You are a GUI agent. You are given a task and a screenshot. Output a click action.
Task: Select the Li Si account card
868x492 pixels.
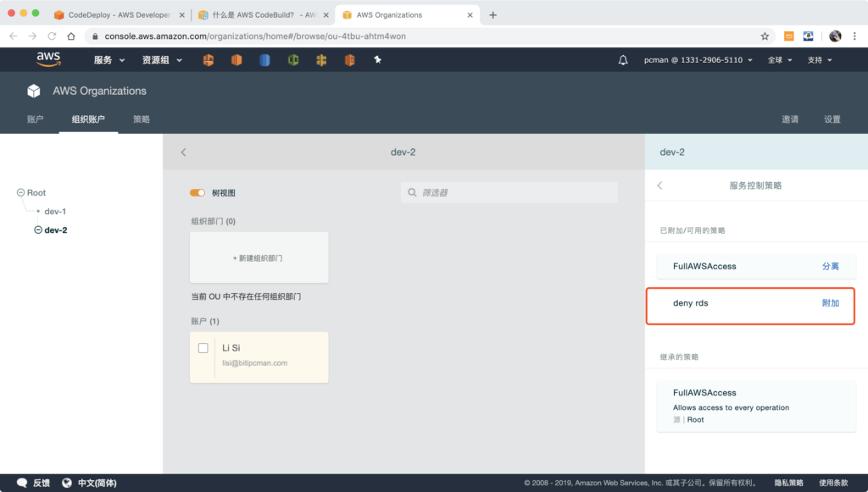point(259,357)
